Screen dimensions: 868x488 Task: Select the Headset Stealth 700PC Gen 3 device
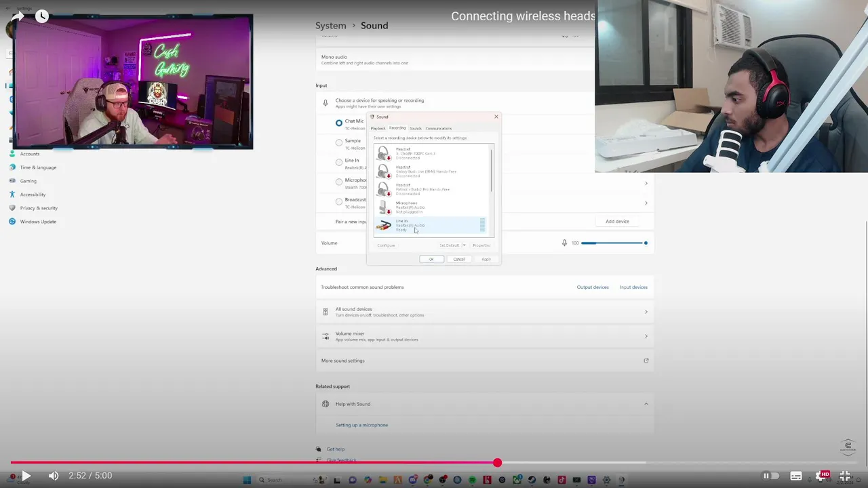(431, 153)
